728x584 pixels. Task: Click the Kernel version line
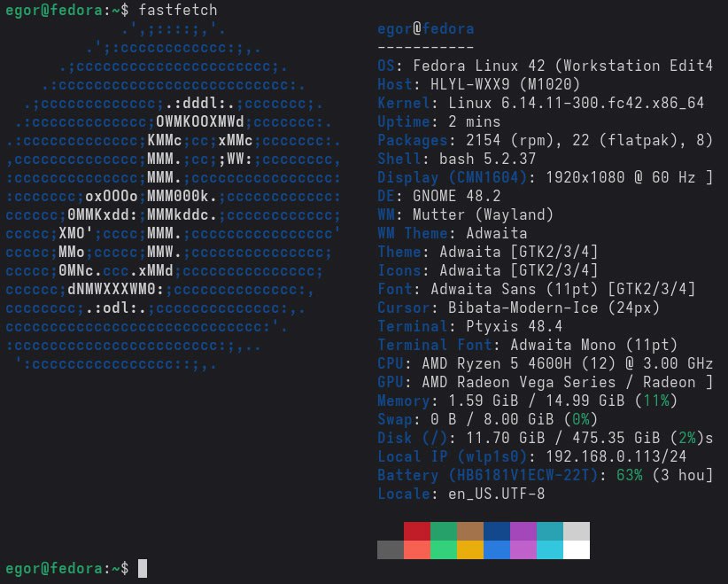tap(540, 103)
